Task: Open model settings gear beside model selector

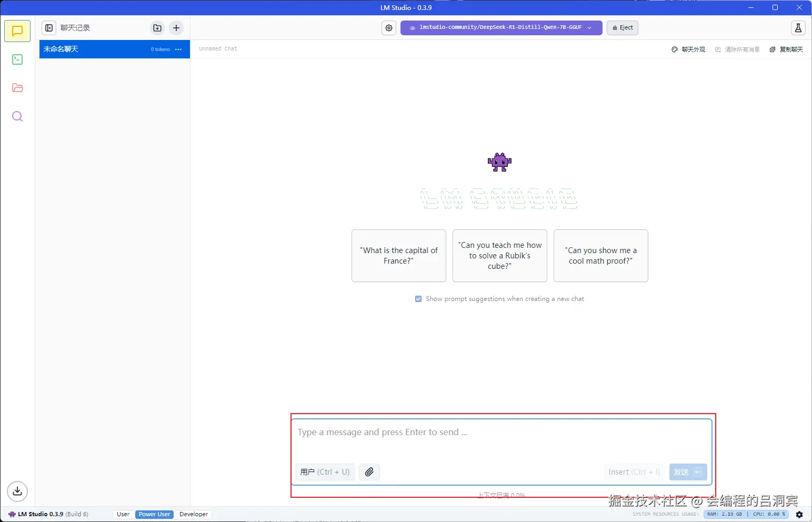Action: tap(389, 28)
